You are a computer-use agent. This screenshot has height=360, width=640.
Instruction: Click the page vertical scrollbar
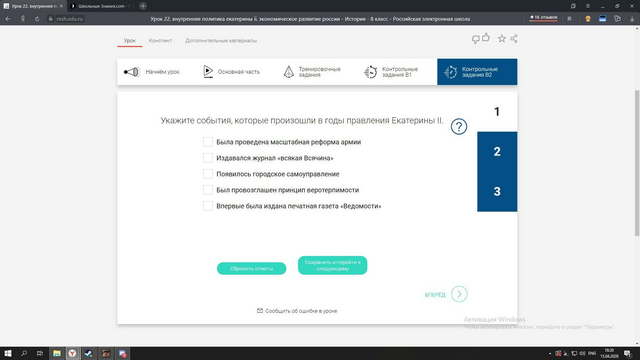(x=637, y=162)
